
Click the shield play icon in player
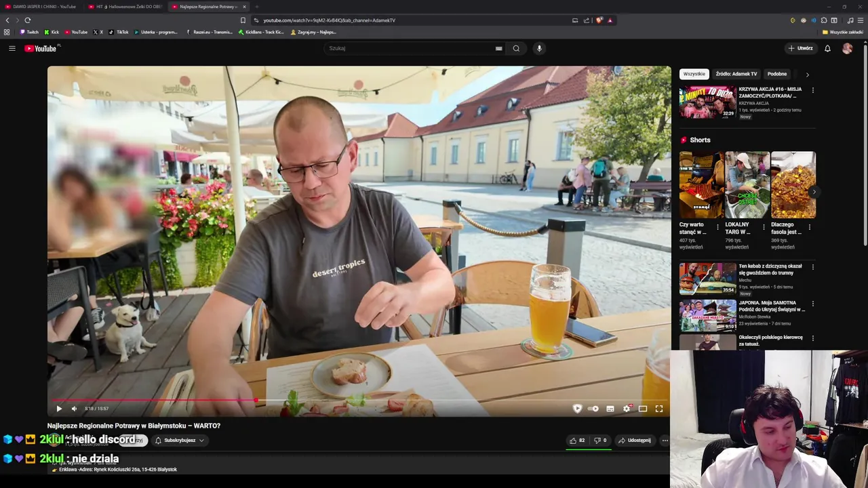click(577, 409)
